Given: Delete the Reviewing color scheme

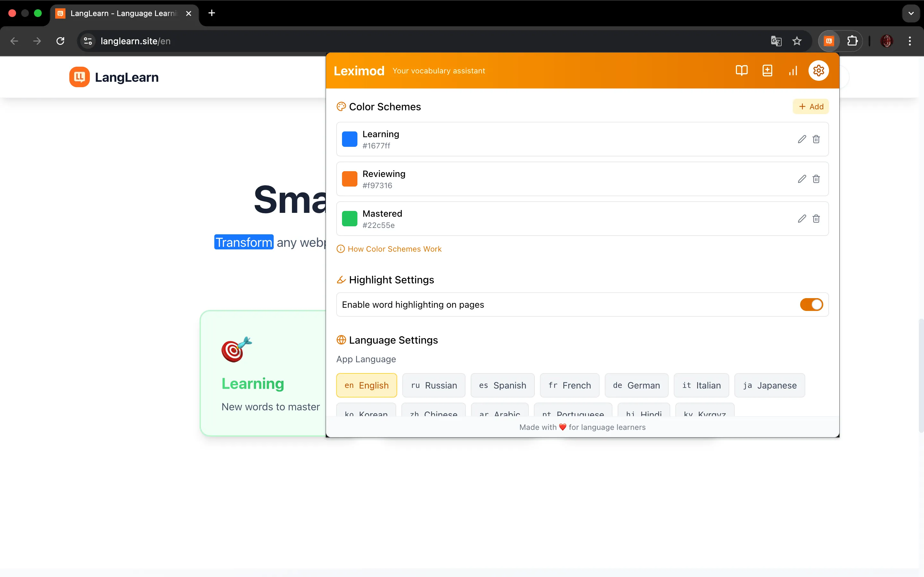Looking at the screenshot, I should [816, 179].
